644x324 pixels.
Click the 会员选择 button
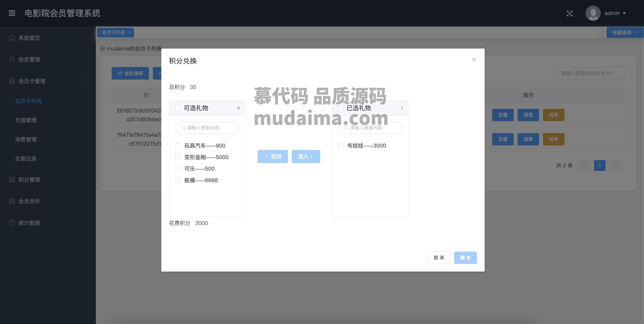[130, 73]
